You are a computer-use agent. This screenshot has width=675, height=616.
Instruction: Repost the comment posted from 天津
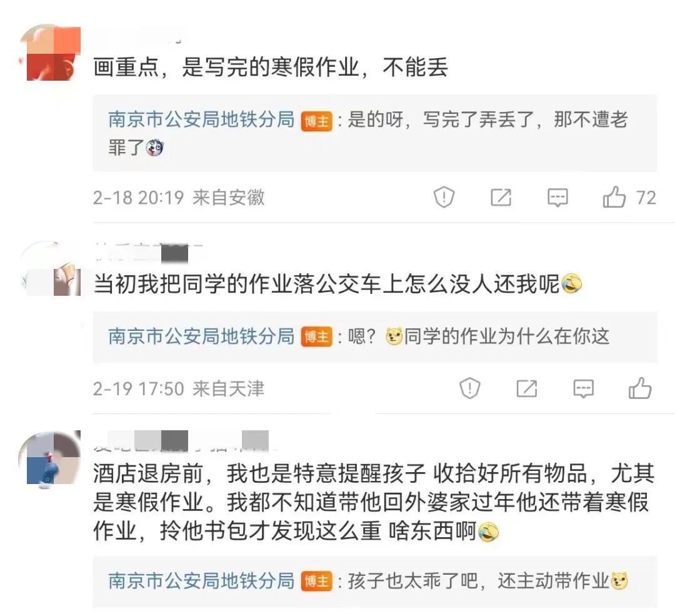tap(526, 388)
